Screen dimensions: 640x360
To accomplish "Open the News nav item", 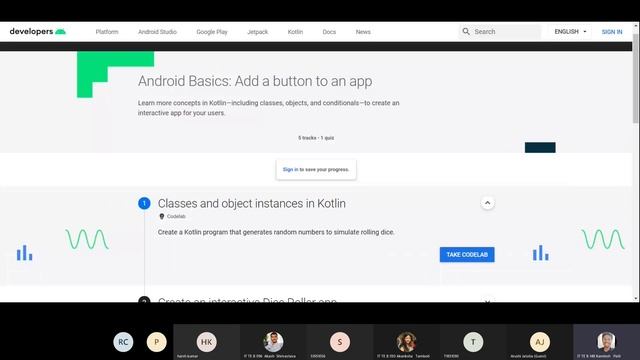I will [363, 32].
